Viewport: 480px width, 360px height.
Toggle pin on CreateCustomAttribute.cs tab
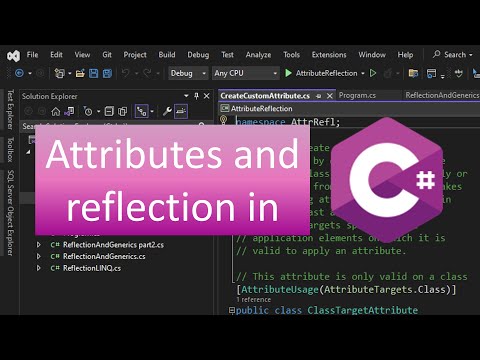[x=319, y=96]
